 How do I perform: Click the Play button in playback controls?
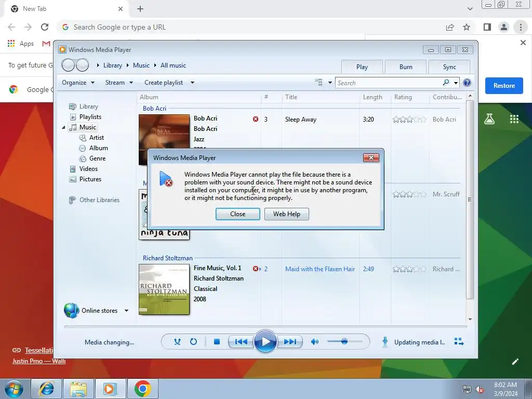pos(265,342)
